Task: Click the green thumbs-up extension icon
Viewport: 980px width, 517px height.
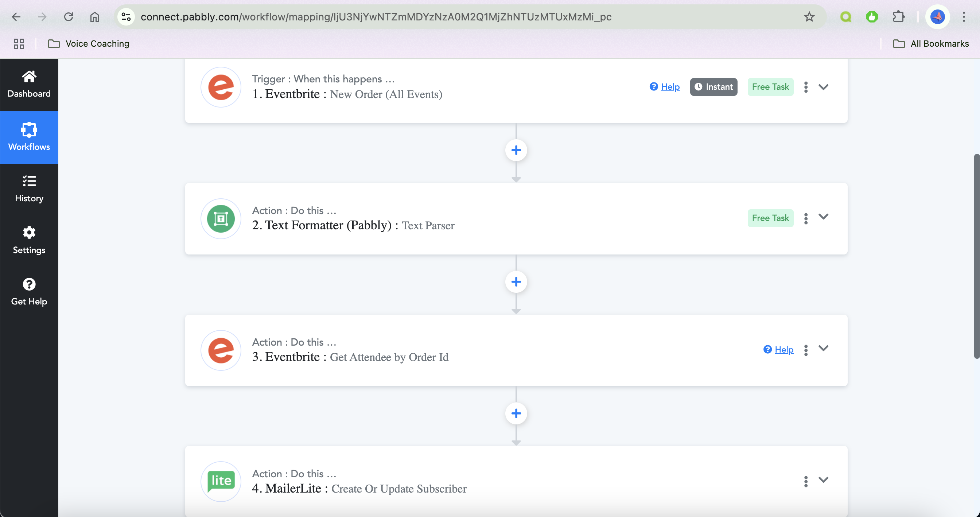Action: (x=872, y=17)
